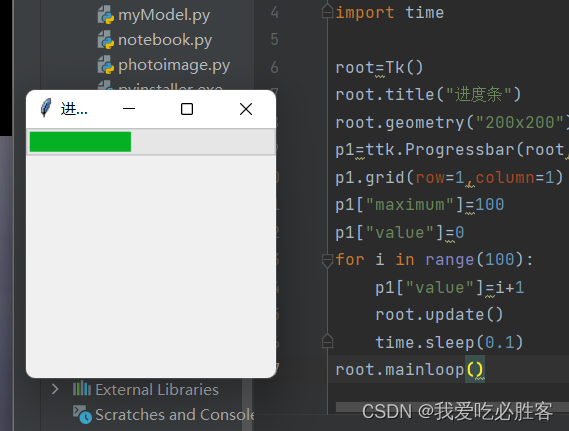Viewport: 569px width, 431px height.
Task: Click the green progress bar fill
Action: point(80,141)
